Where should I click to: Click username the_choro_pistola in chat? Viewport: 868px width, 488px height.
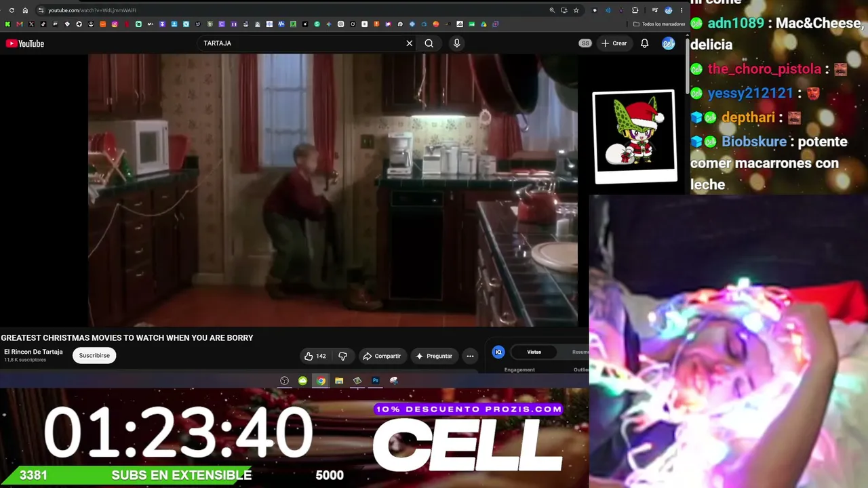pyautogui.click(x=764, y=69)
